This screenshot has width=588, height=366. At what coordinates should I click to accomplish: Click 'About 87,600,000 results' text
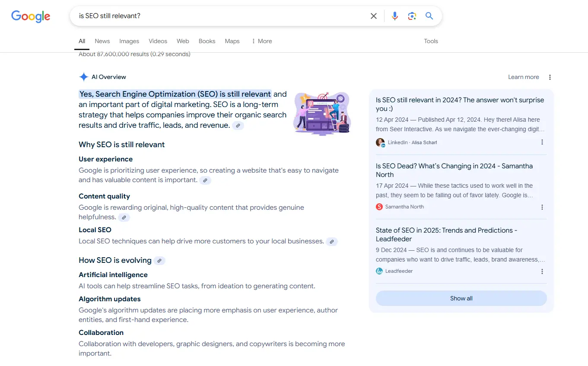134,54
